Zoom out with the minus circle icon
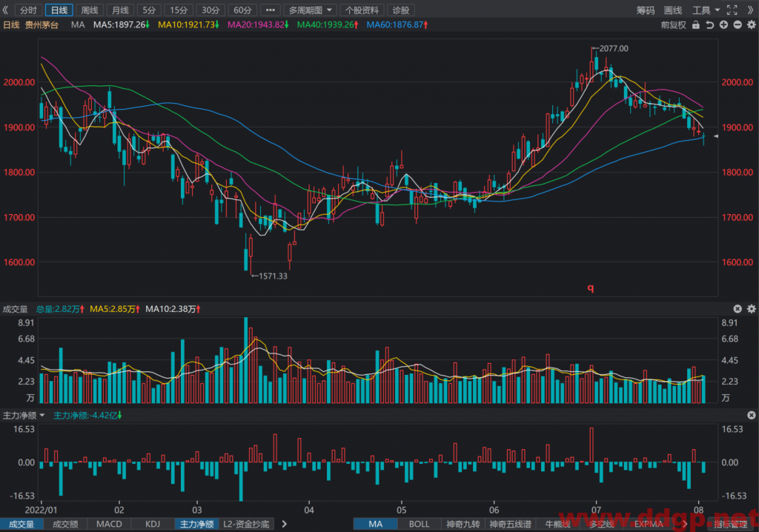This screenshot has height=532, width=759. click(x=738, y=24)
